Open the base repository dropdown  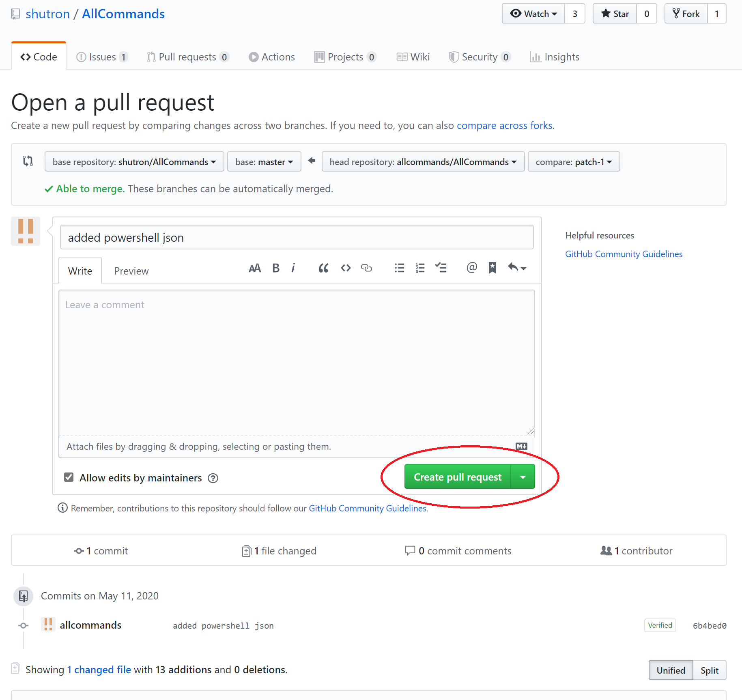[134, 162]
